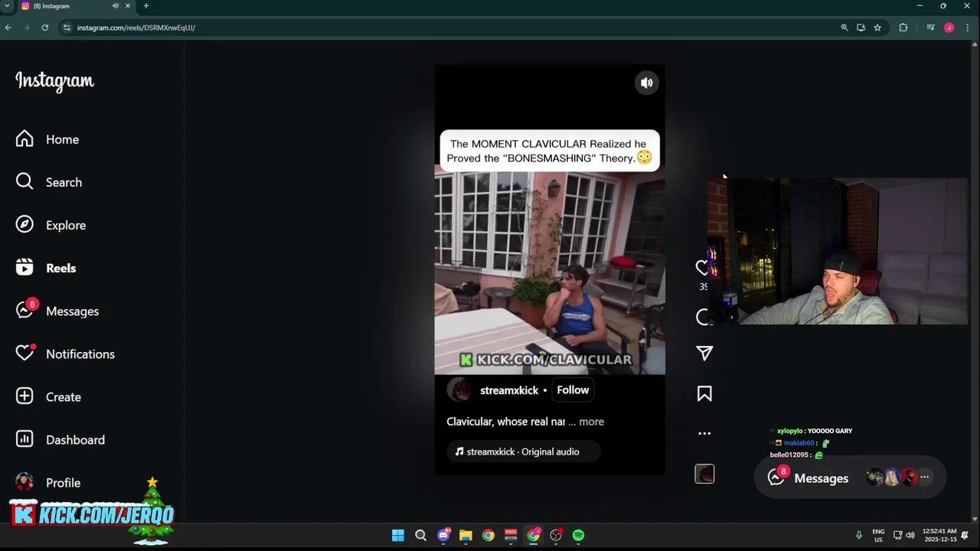Save the reel with the bookmark icon
Viewport: 980px width, 551px height.
(x=704, y=393)
